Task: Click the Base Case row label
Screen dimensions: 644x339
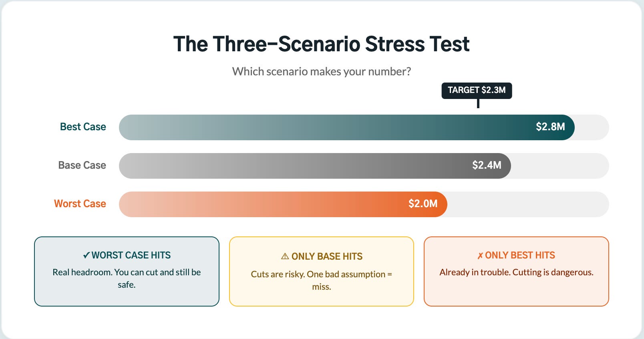Action: pyautogui.click(x=82, y=165)
